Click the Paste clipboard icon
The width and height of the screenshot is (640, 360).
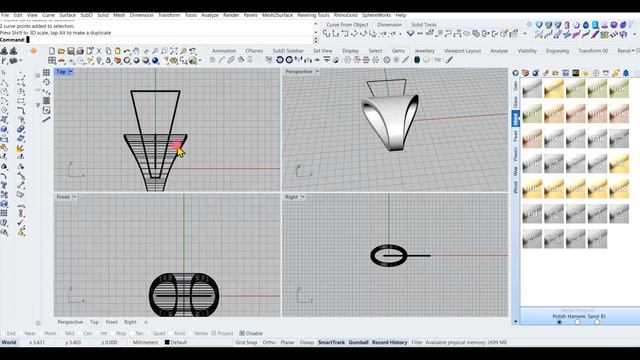118,51
